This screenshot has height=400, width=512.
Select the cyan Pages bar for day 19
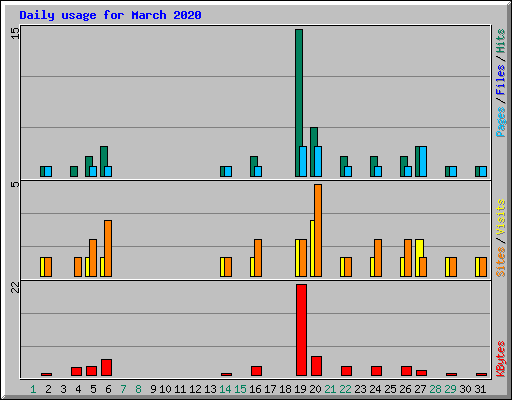click(x=303, y=161)
